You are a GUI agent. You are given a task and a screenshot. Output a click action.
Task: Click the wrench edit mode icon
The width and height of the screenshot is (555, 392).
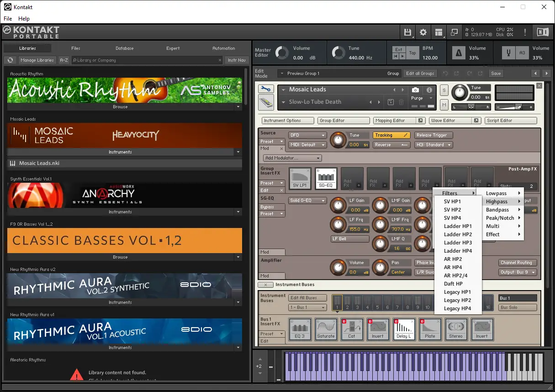[265, 89]
